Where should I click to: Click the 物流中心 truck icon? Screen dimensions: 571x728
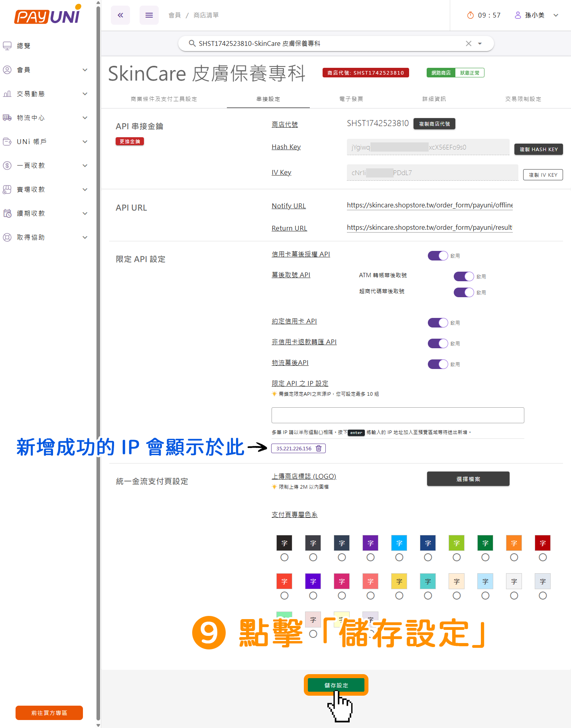point(7,118)
